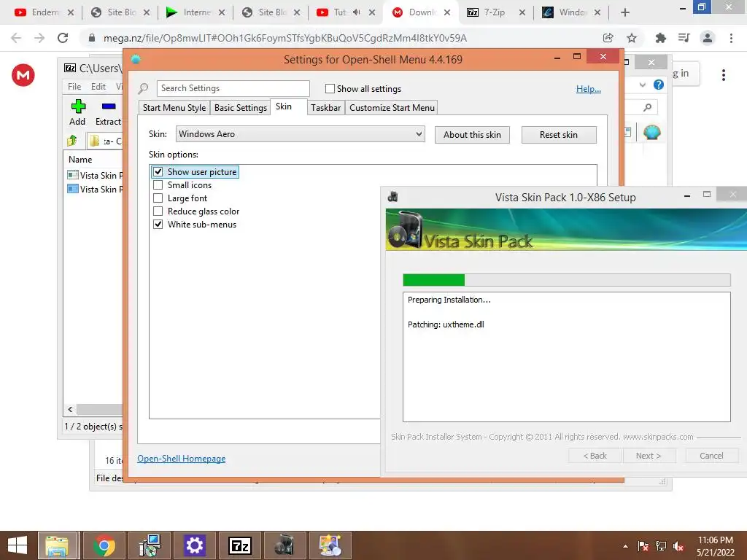Switch to the Endem YouTube browser tab
This screenshot has height=560, width=747.
(x=44, y=12)
